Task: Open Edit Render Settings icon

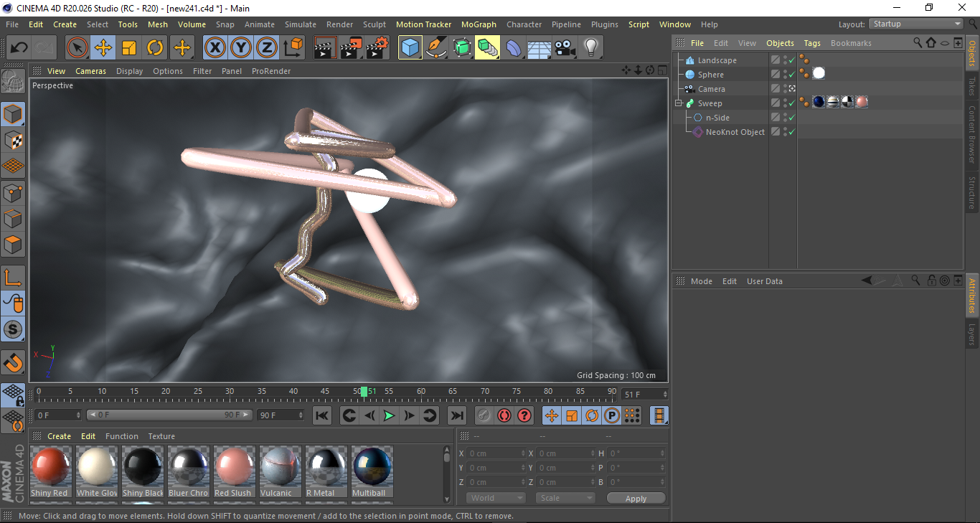Action: tap(377, 48)
